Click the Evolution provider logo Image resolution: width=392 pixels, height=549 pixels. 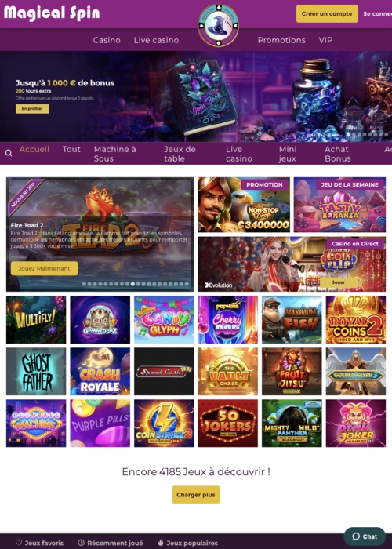[219, 285]
